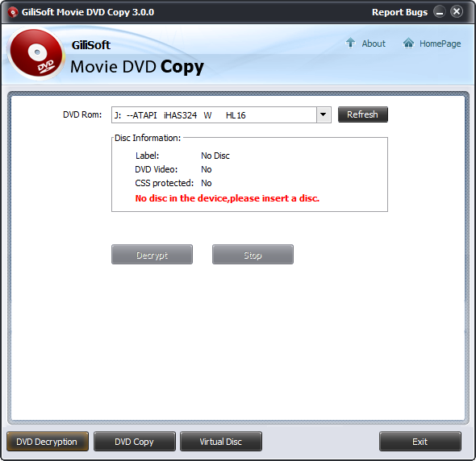Refresh the DVD drive list
Image resolution: width=476 pixels, height=461 pixels.
pos(363,114)
